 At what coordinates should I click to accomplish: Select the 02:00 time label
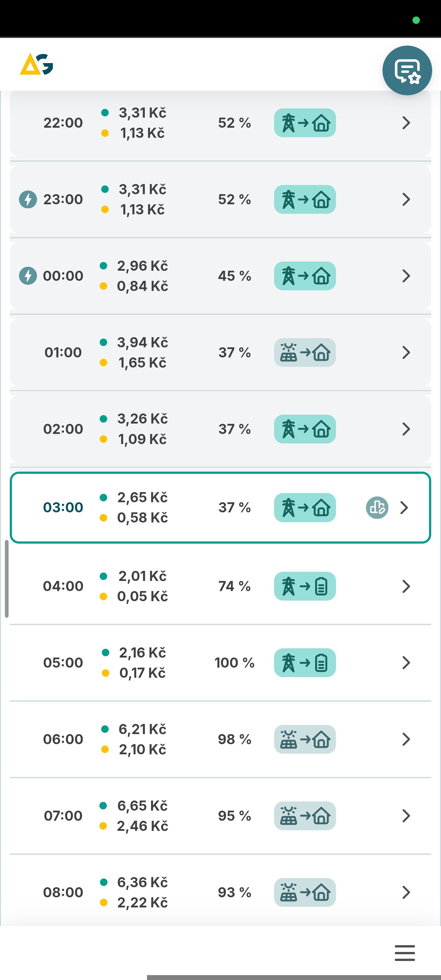point(63,429)
